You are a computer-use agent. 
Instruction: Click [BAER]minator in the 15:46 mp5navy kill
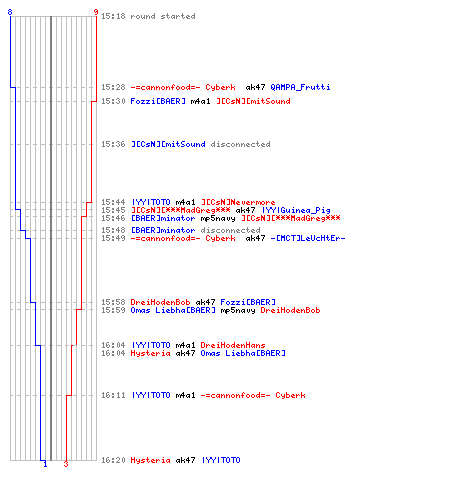163,218
